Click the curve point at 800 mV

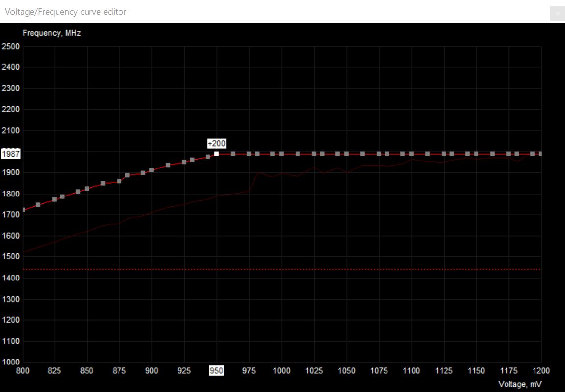23,210
